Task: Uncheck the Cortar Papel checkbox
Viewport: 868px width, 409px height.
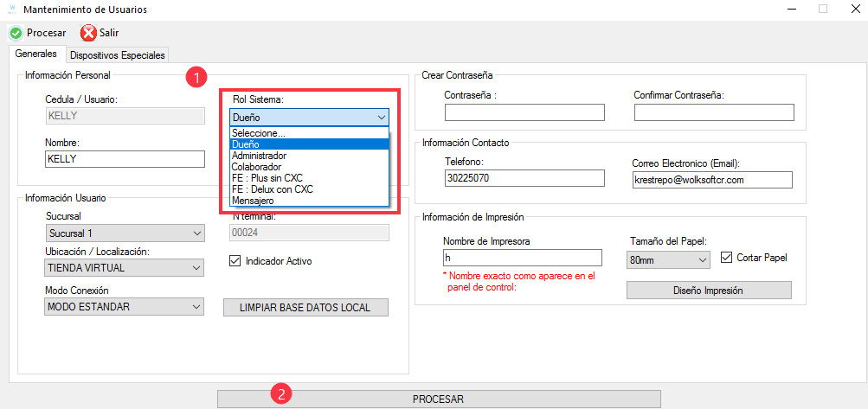Action: coord(727,258)
